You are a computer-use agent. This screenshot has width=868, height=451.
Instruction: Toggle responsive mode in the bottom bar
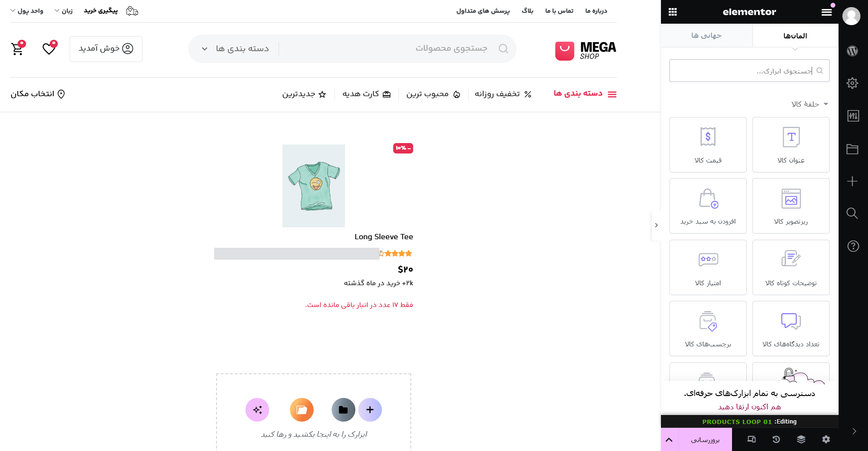tap(751, 440)
